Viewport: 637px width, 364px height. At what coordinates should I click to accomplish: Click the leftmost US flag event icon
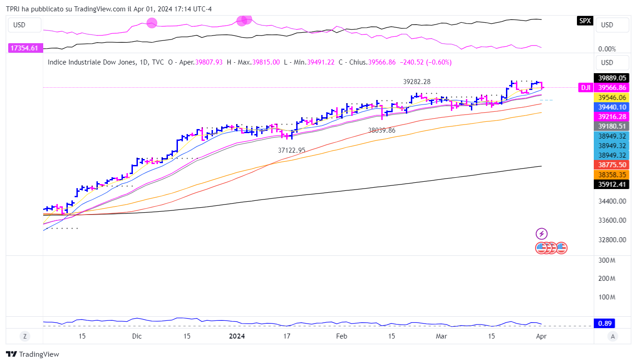541,248
